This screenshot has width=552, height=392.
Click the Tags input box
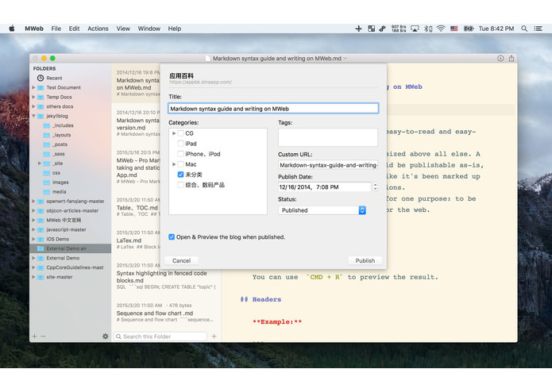click(x=328, y=136)
